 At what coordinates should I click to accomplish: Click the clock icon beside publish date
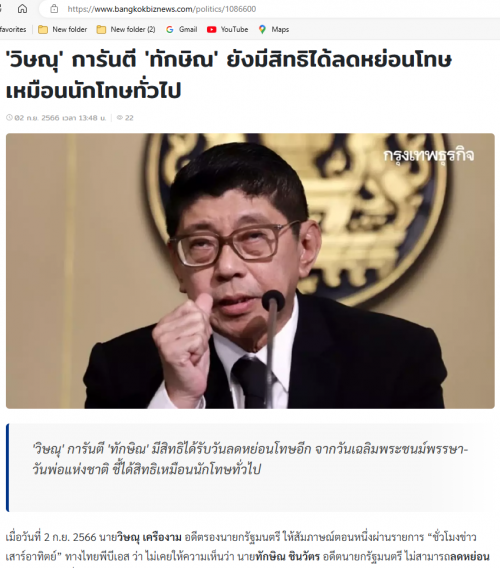pyautogui.click(x=9, y=118)
